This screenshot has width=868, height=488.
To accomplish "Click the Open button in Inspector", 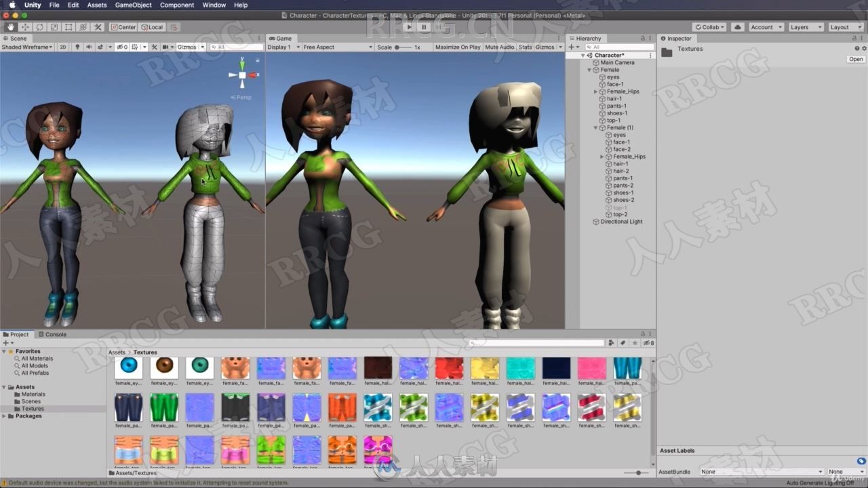I will click(856, 59).
